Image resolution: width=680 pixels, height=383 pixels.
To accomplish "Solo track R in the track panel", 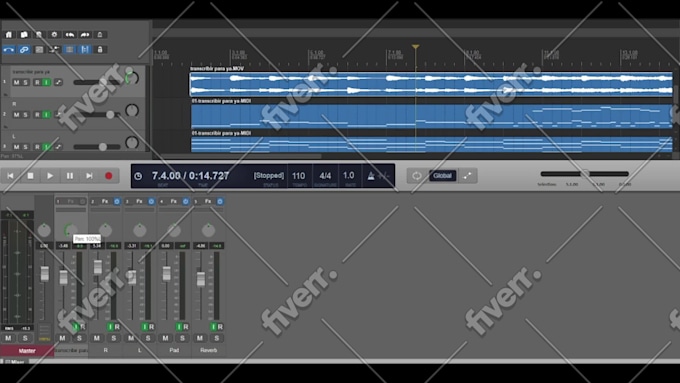I will tap(26, 115).
